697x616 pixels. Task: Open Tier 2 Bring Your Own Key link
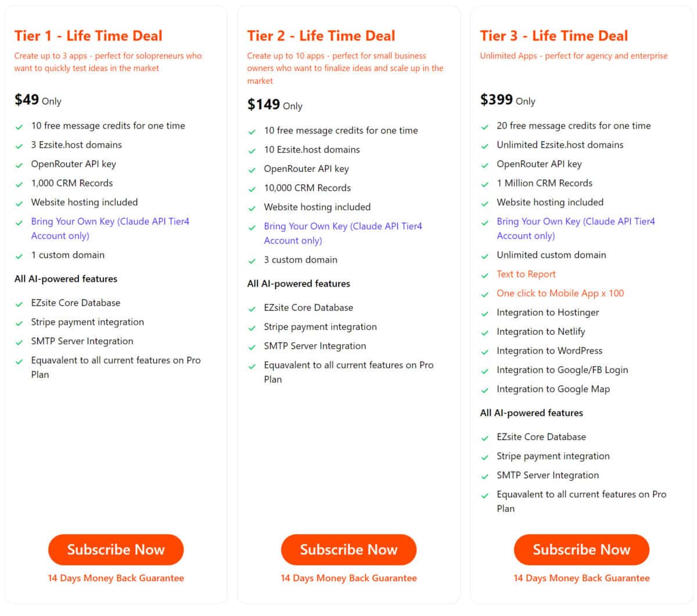pyautogui.click(x=343, y=233)
